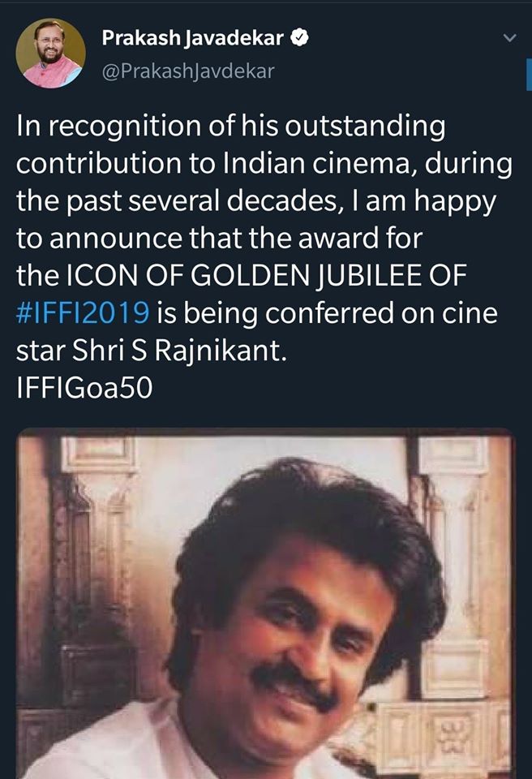532x779 pixels.
Task: Open the #IFFI2019 hashtag
Action: pyautogui.click(x=83, y=313)
